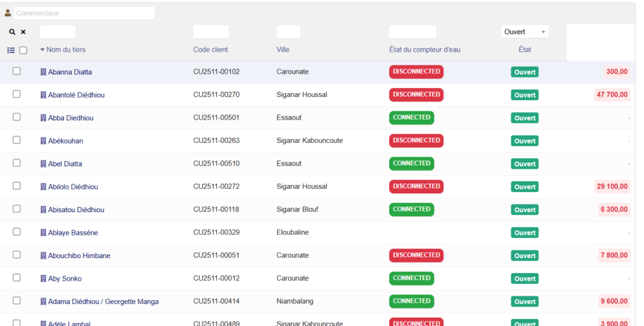The width and height of the screenshot is (644, 326).
Task: Tick the checkbox for Abanna Diatta
Action: point(16,71)
